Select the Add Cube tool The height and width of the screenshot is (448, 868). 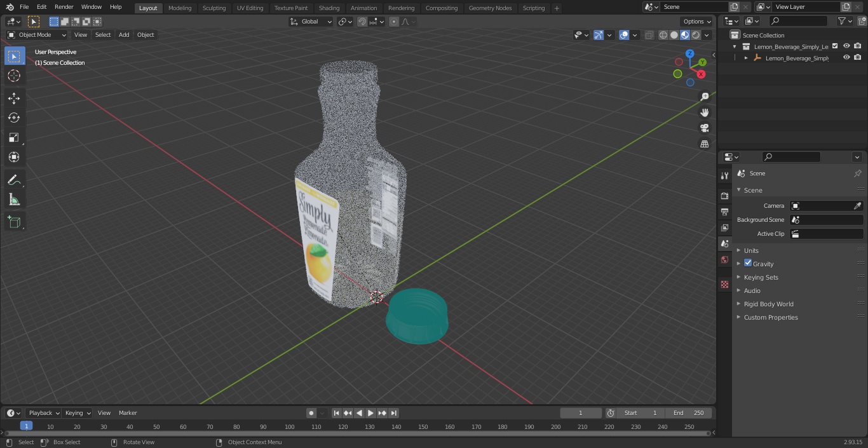click(14, 222)
